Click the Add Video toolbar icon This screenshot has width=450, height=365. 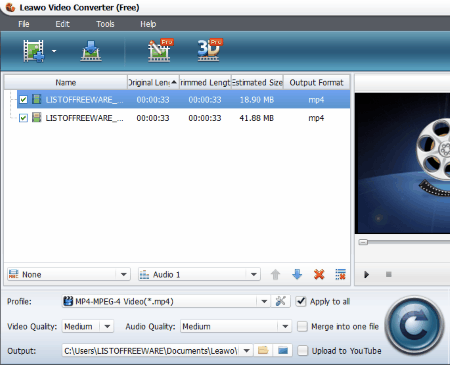(33, 51)
